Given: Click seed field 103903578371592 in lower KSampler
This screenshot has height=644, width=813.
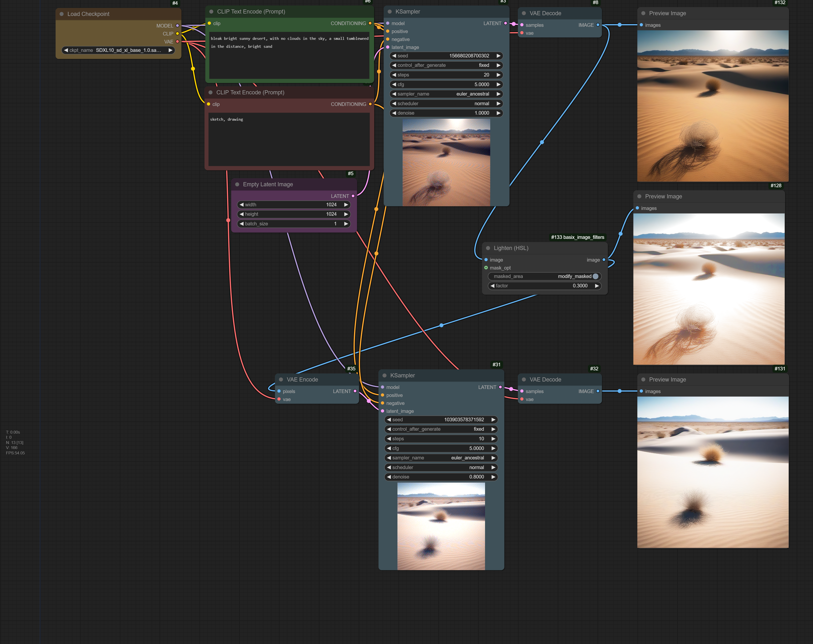Looking at the screenshot, I should 441,420.
